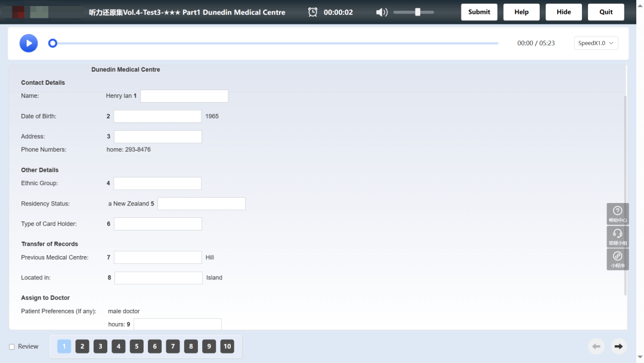Jump to question 8

click(191, 346)
